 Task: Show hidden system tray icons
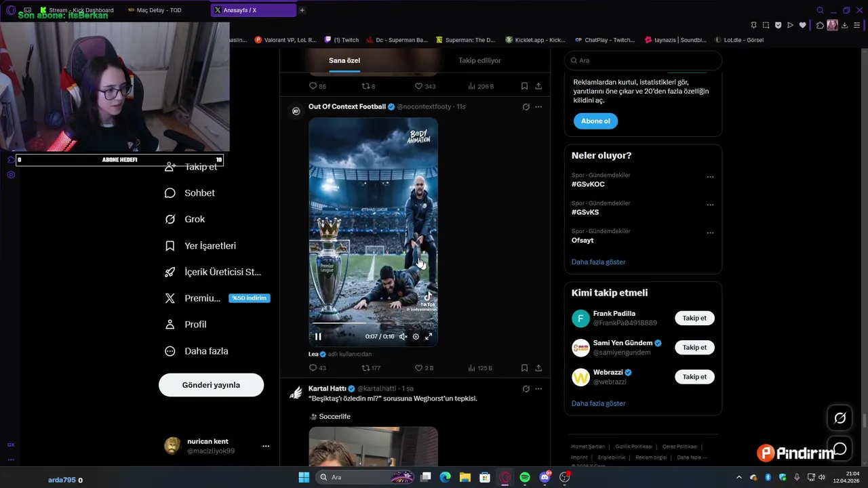coord(739,477)
